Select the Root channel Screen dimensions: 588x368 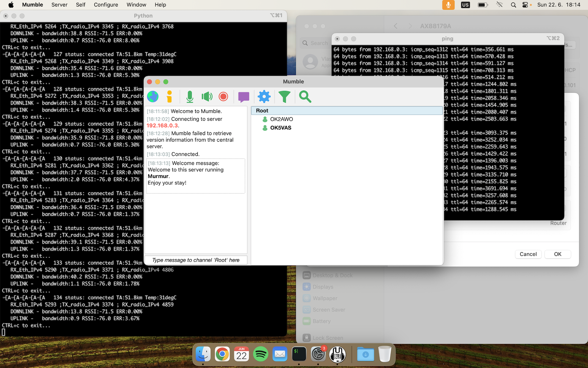[x=347, y=111]
